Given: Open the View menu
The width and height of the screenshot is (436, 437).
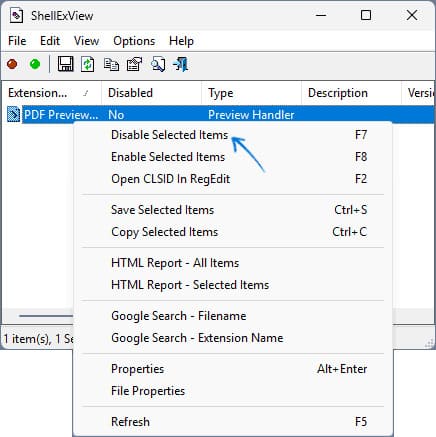Looking at the screenshot, I should point(86,41).
